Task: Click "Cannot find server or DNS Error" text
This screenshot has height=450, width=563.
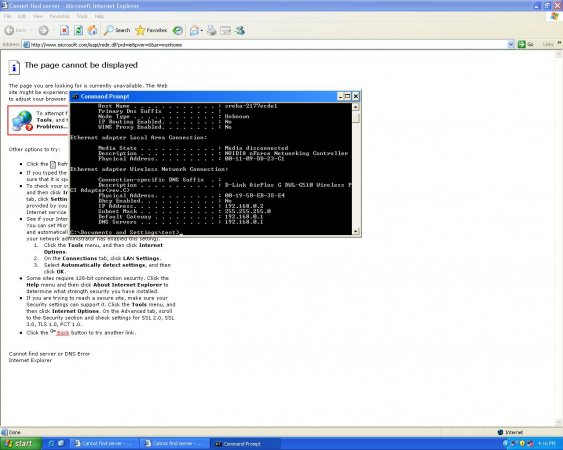Action: pyautogui.click(x=50, y=354)
